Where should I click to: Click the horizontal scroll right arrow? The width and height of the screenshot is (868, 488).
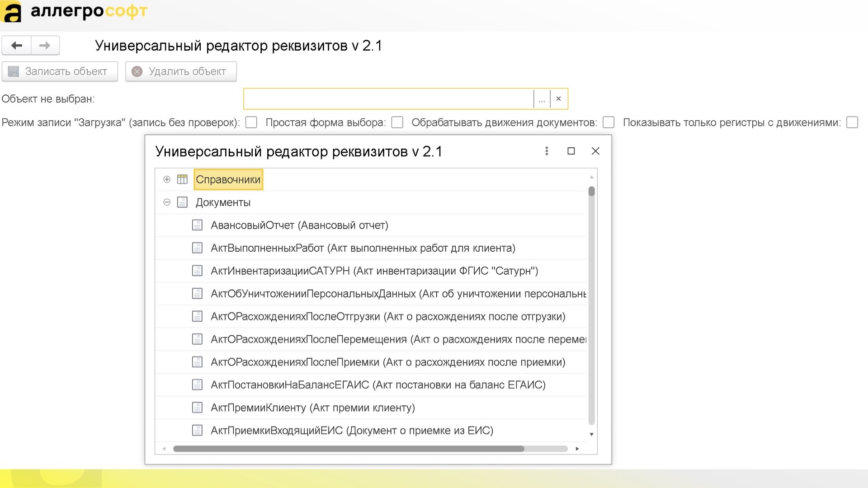pyautogui.click(x=577, y=449)
